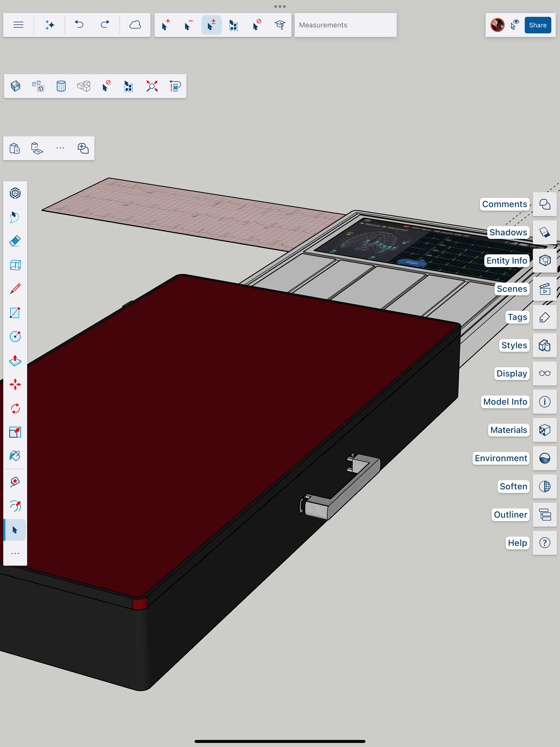Image resolution: width=560 pixels, height=747 pixels.
Task: Open the Entity Info panel
Action: 545,260
